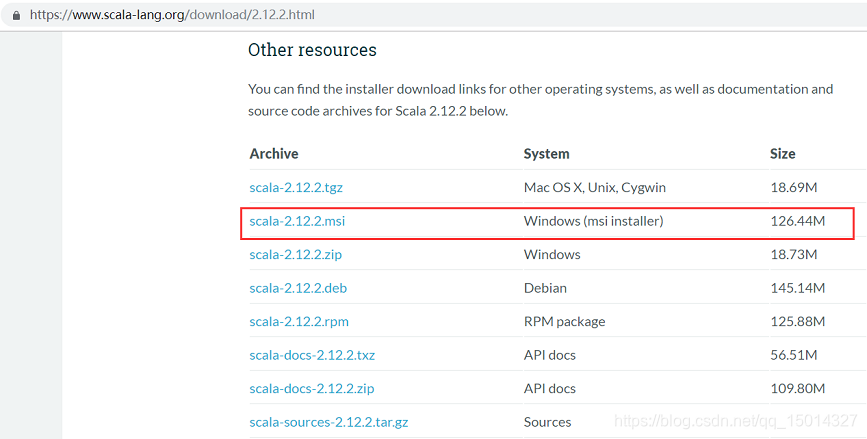Click the 56.51M size value
Screen dimensions: 867x439
coord(793,355)
